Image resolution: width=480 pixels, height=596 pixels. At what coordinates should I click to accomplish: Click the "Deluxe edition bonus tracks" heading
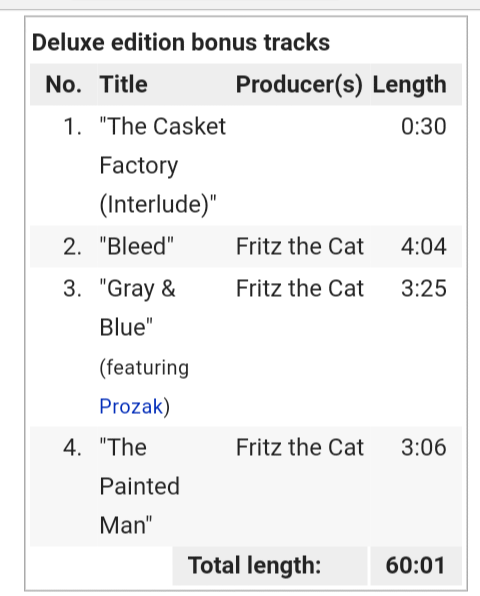tap(181, 42)
